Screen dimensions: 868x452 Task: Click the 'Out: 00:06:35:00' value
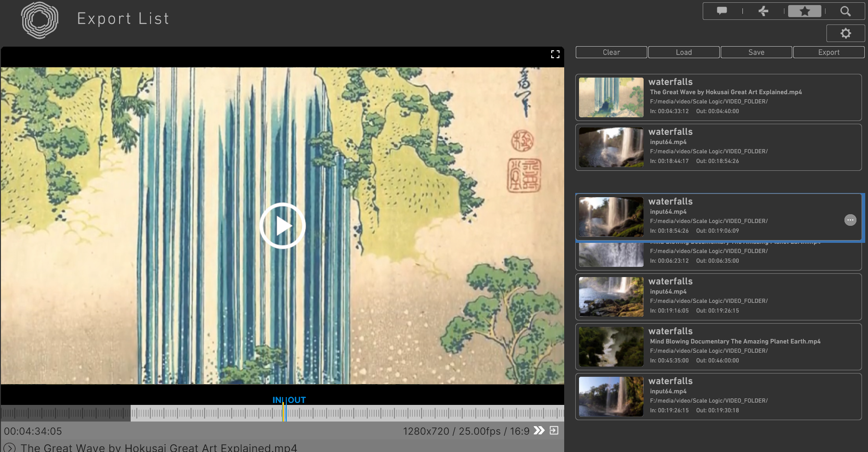(717, 261)
